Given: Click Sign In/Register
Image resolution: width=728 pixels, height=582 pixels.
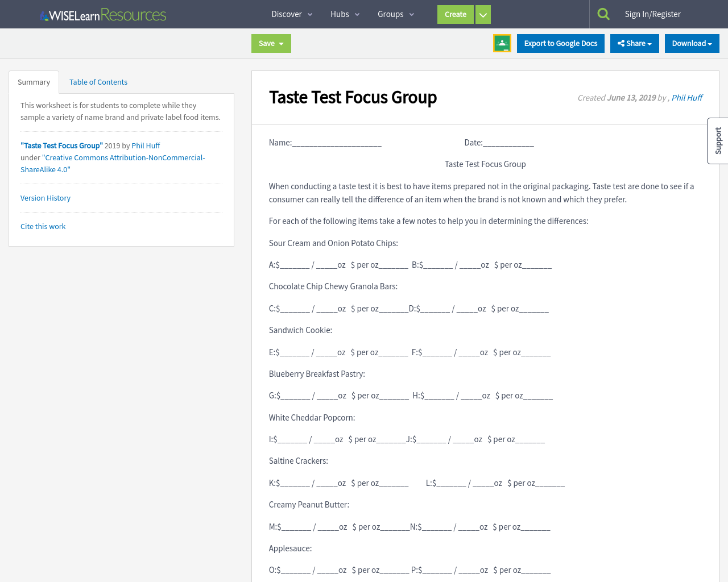Looking at the screenshot, I should 652,14.
